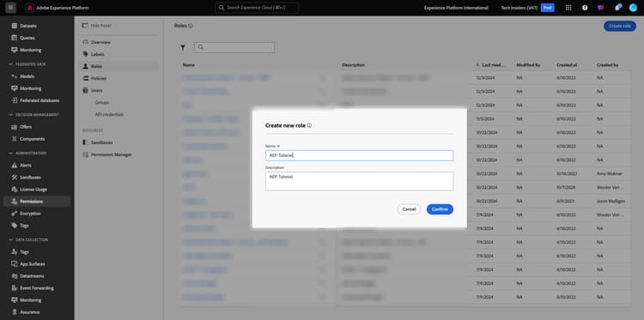Click the License Usage icon
This screenshot has height=320, width=644.
[x=15, y=190]
